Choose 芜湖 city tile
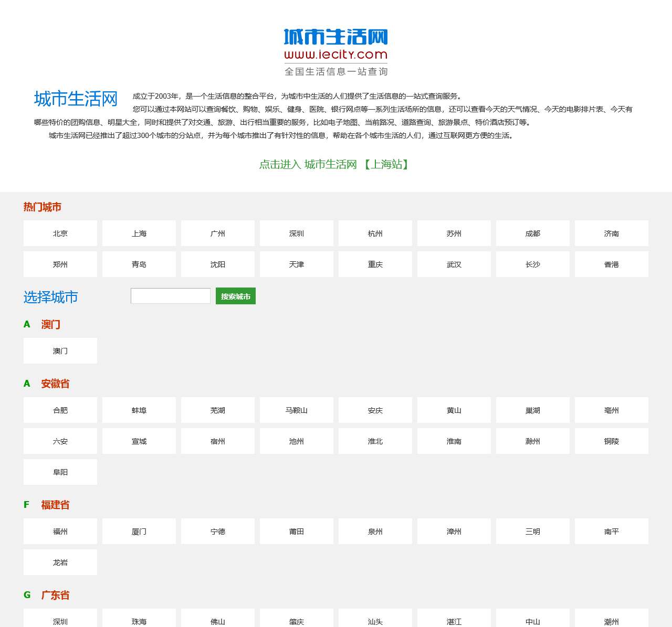This screenshot has width=672, height=627. (x=218, y=410)
